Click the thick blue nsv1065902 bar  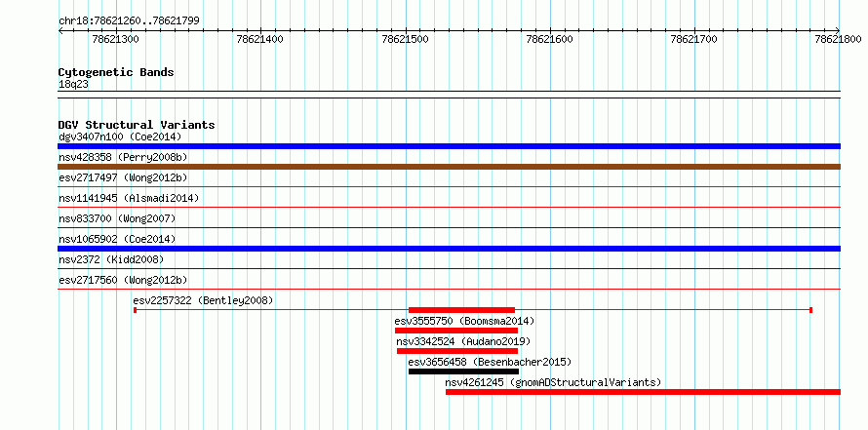tap(449, 249)
